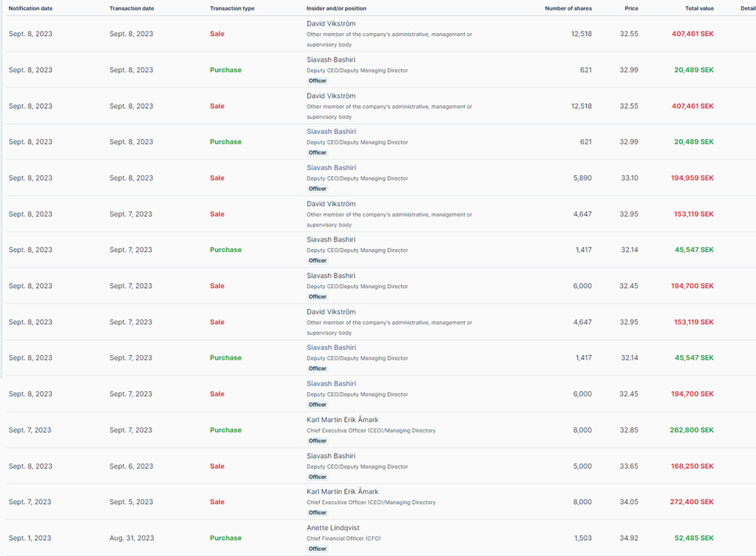Click Karl Martin Erik Åmark in 262,800 SEK row
The image size is (756, 556).
click(343, 420)
